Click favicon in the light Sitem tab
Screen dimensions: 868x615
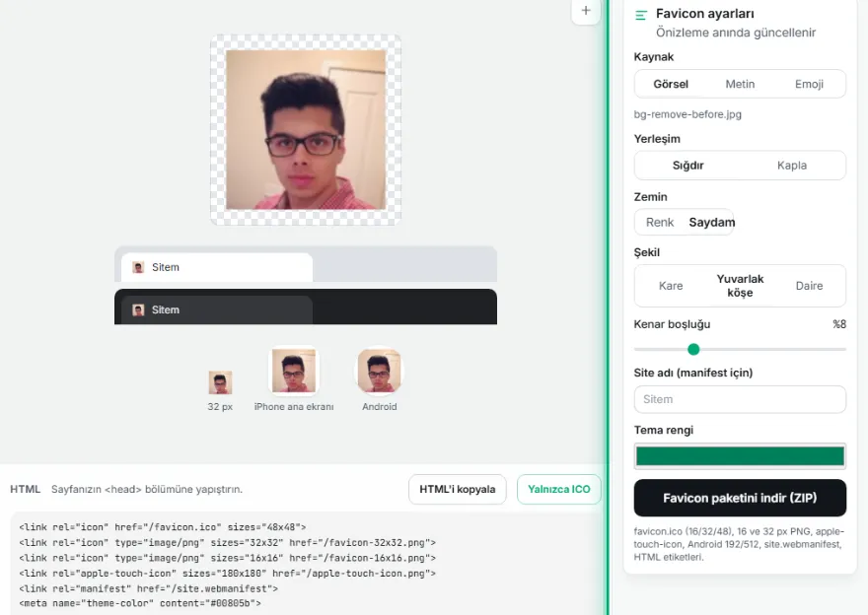click(x=138, y=268)
